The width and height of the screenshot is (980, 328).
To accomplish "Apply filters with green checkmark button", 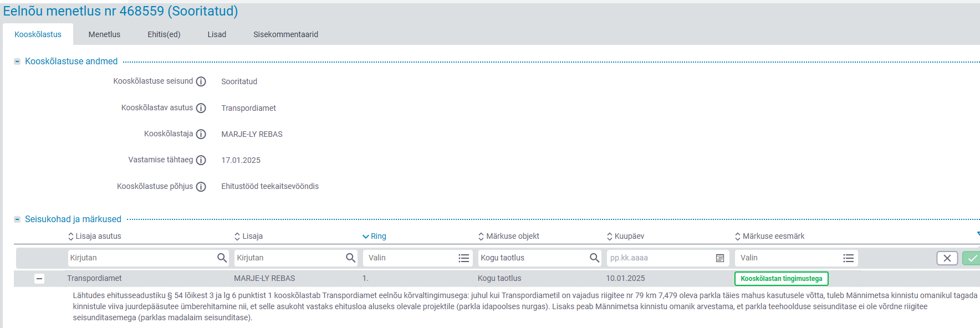I will click(x=971, y=258).
